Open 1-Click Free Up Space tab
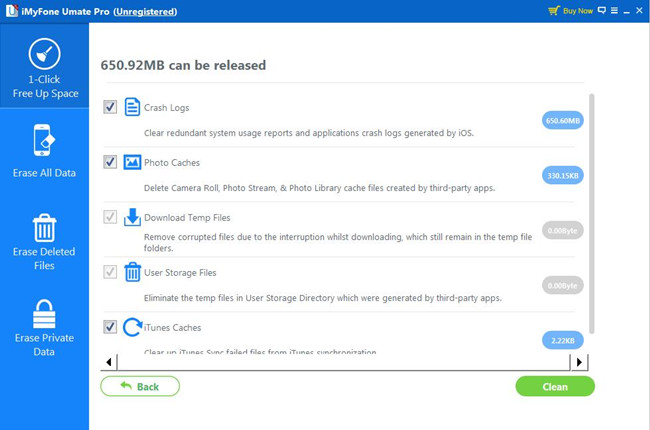650x430 pixels. tap(44, 66)
